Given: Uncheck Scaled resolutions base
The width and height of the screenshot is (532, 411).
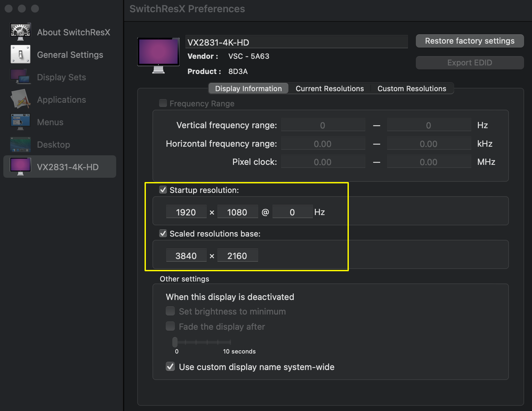Looking at the screenshot, I should pos(163,234).
